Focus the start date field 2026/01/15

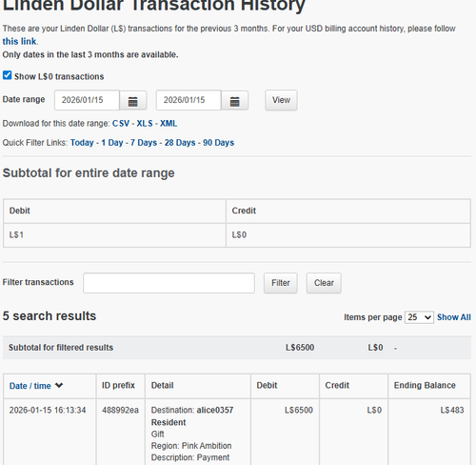(x=87, y=100)
